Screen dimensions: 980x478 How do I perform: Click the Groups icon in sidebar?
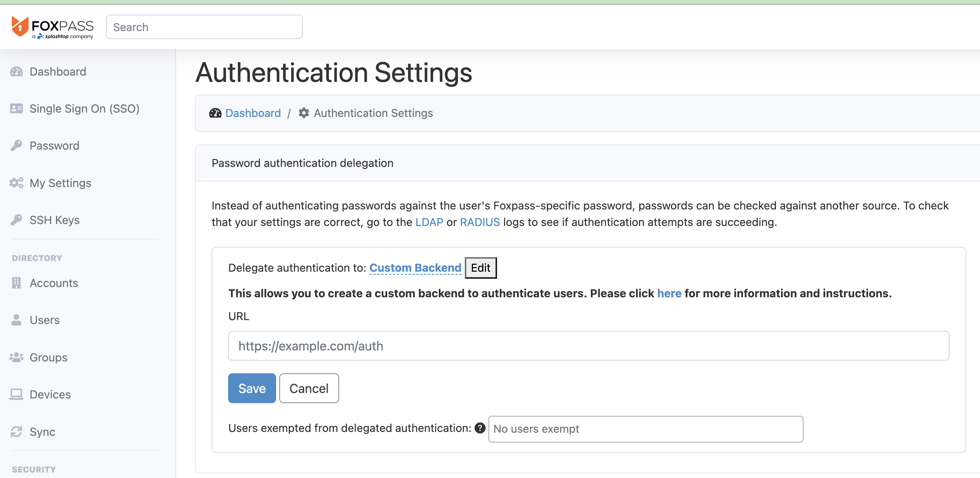pyautogui.click(x=16, y=358)
